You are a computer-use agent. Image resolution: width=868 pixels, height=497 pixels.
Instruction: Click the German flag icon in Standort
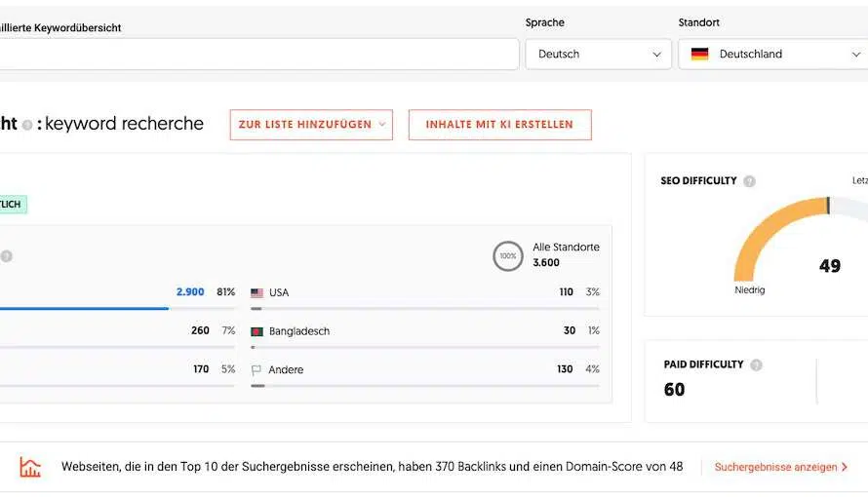tap(699, 55)
